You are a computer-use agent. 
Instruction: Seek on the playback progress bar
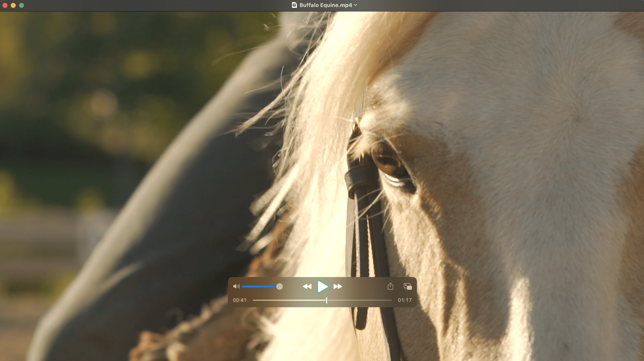pos(322,300)
